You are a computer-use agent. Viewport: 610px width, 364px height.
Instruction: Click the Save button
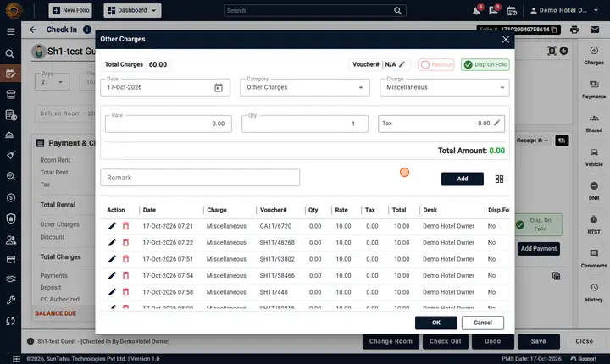[x=539, y=341]
